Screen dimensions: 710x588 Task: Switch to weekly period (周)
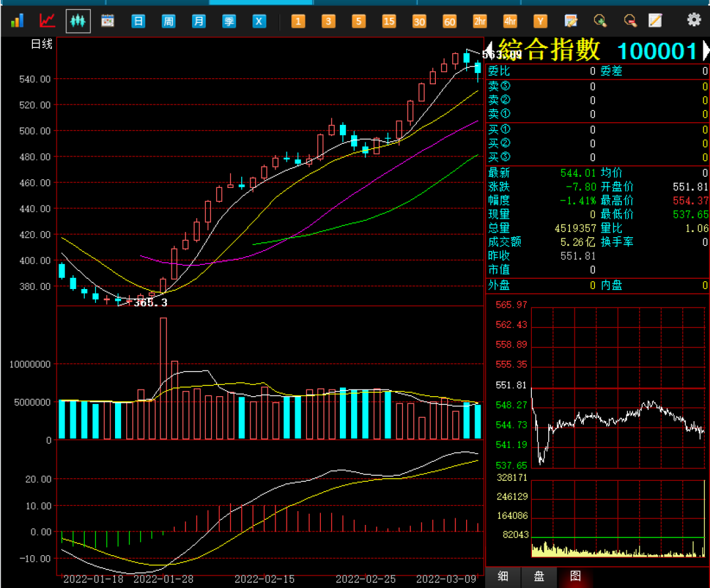168,21
